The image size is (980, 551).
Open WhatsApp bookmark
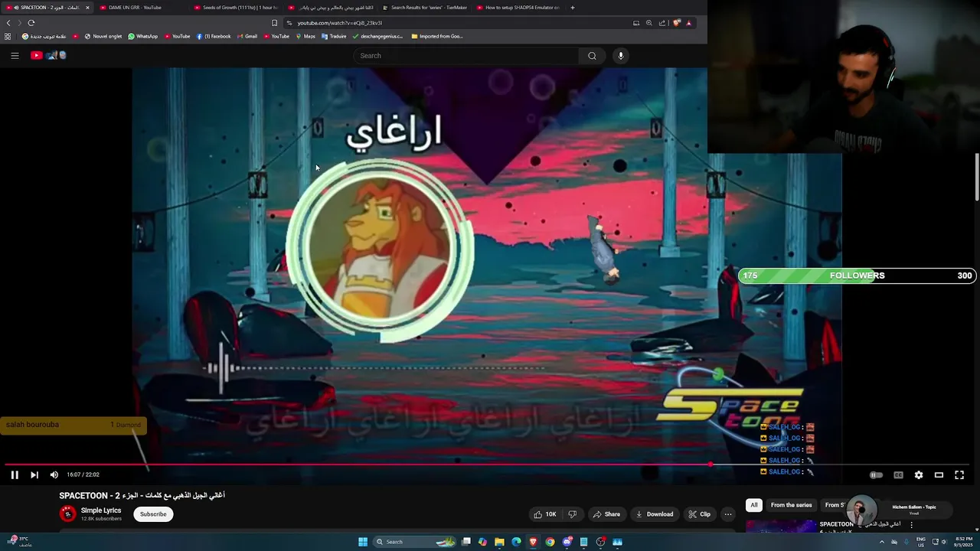click(142, 36)
